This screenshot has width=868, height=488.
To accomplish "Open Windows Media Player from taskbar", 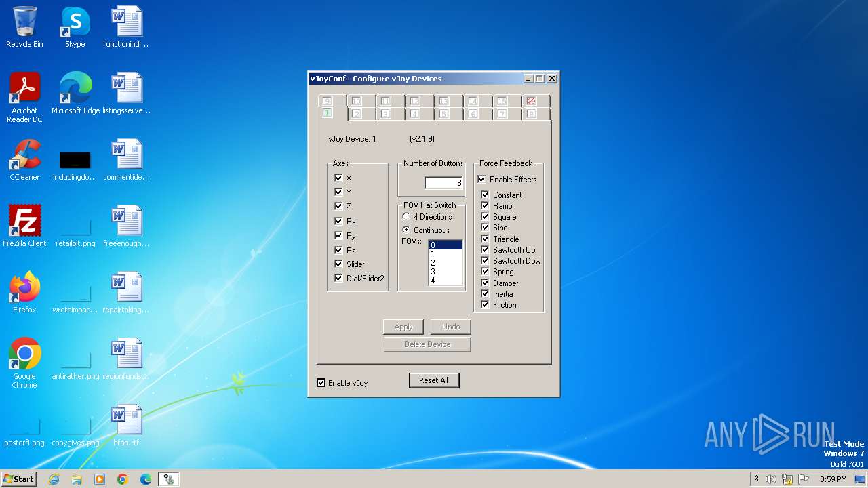I will click(x=100, y=479).
